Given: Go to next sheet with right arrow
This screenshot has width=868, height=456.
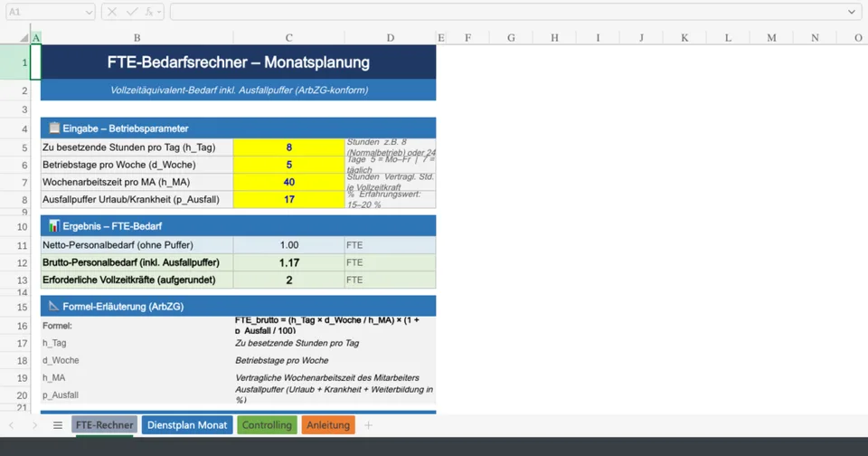Looking at the screenshot, I should coord(34,425).
